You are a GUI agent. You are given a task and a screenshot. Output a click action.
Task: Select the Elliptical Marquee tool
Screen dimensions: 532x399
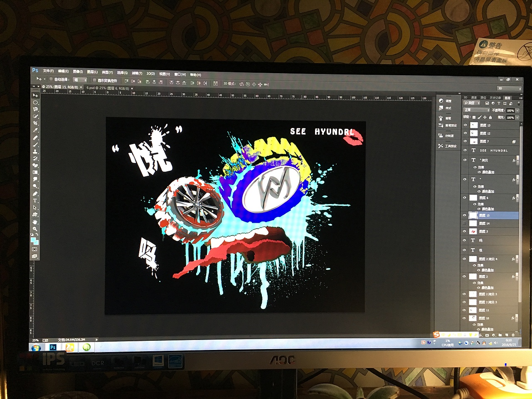click(x=35, y=102)
